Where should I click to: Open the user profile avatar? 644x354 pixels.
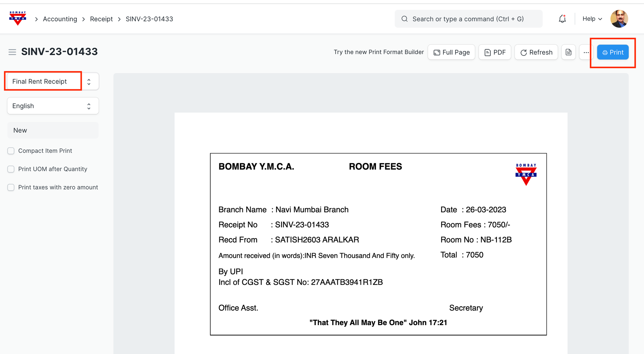click(619, 19)
